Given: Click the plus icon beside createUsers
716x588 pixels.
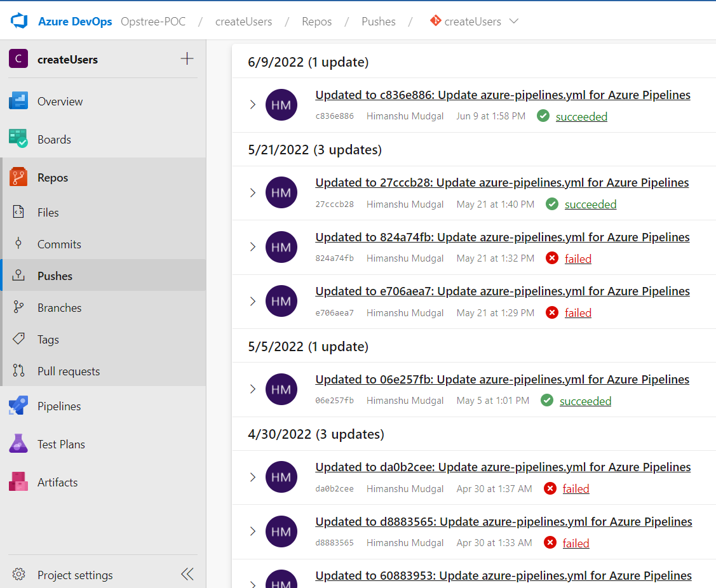Looking at the screenshot, I should [187, 58].
